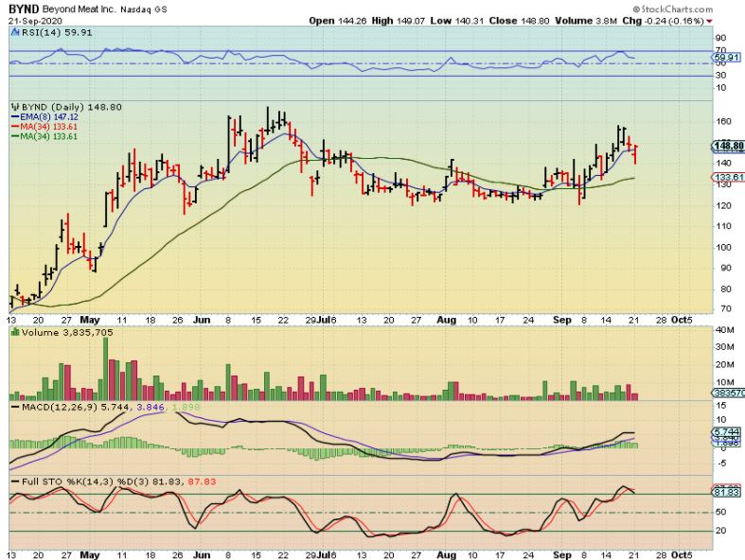Click the RSI(14) line icon
Screen dimensions: 745x560
[x=14, y=33]
